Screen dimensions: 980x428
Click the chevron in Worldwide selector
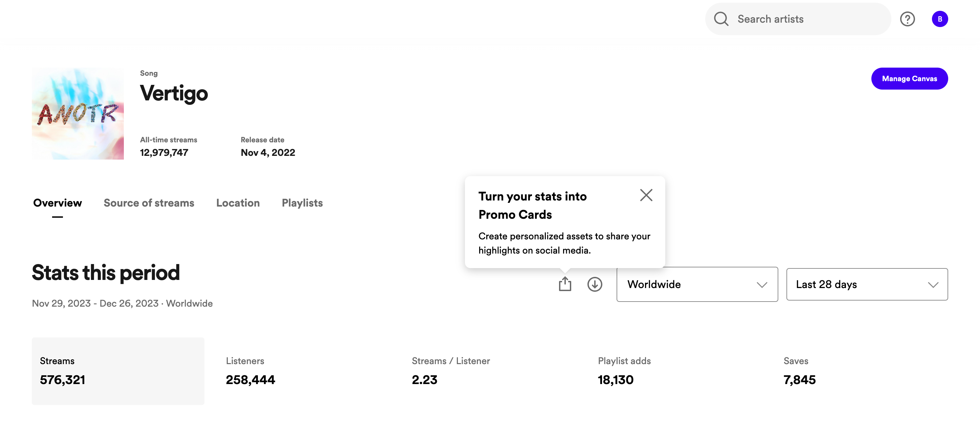[x=762, y=285]
